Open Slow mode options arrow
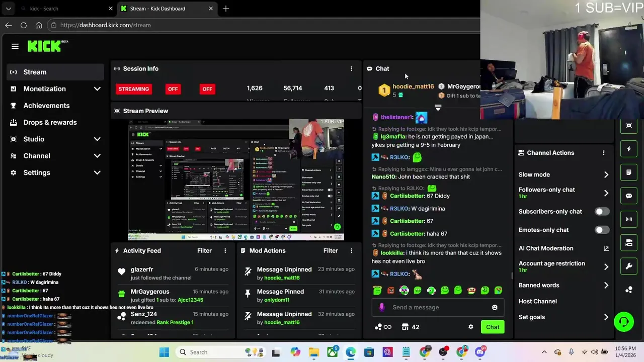Viewport: 644px width, 362px height. [x=606, y=174]
